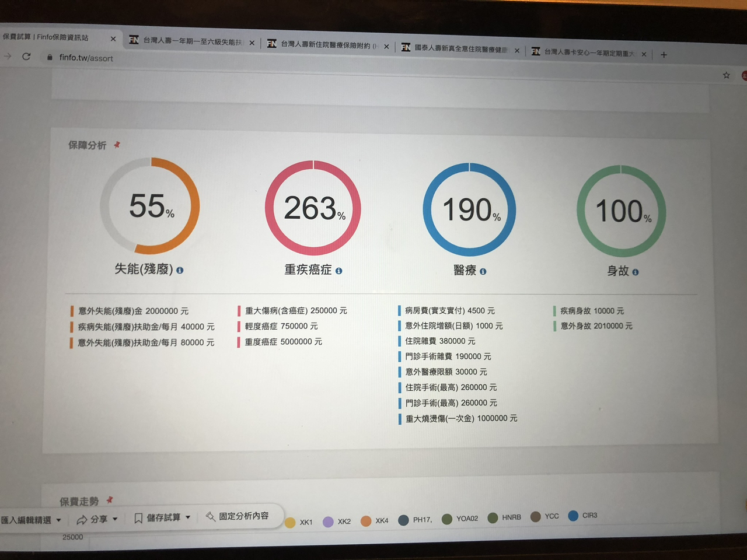747x560 pixels.
Task: Open the 分享 dropdown menu
Action: (114, 519)
